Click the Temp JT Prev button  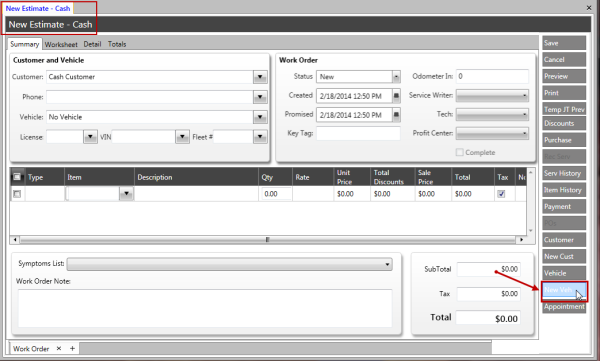[x=564, y=109]
